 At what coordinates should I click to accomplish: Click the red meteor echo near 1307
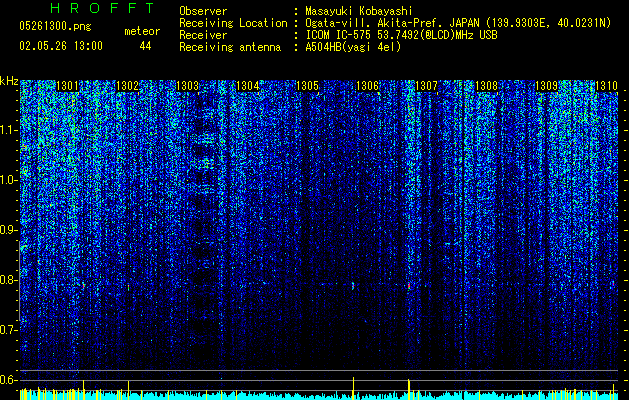coord(409,286)
